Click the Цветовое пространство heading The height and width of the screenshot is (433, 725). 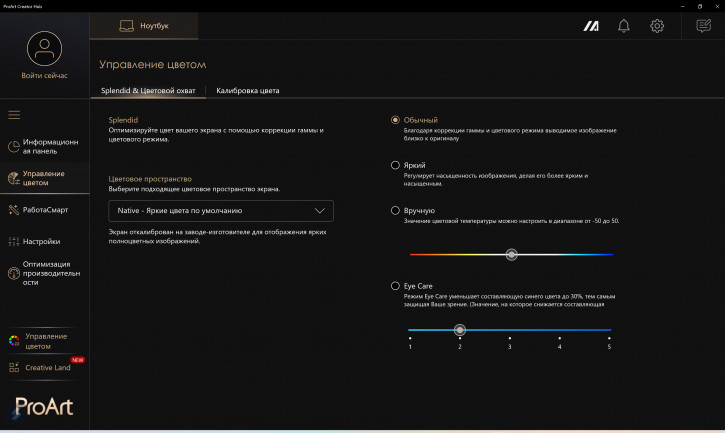pyautogui.click(x=150, y=179)
